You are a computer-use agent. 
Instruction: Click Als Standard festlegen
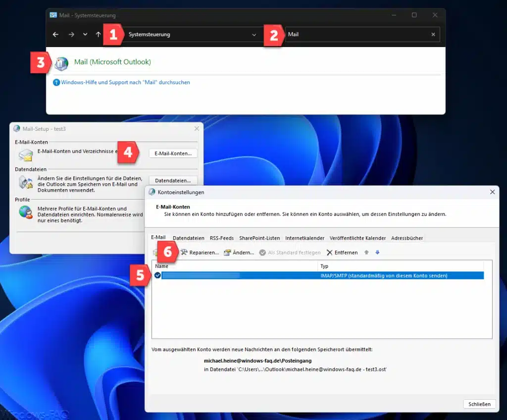(290, 253)
